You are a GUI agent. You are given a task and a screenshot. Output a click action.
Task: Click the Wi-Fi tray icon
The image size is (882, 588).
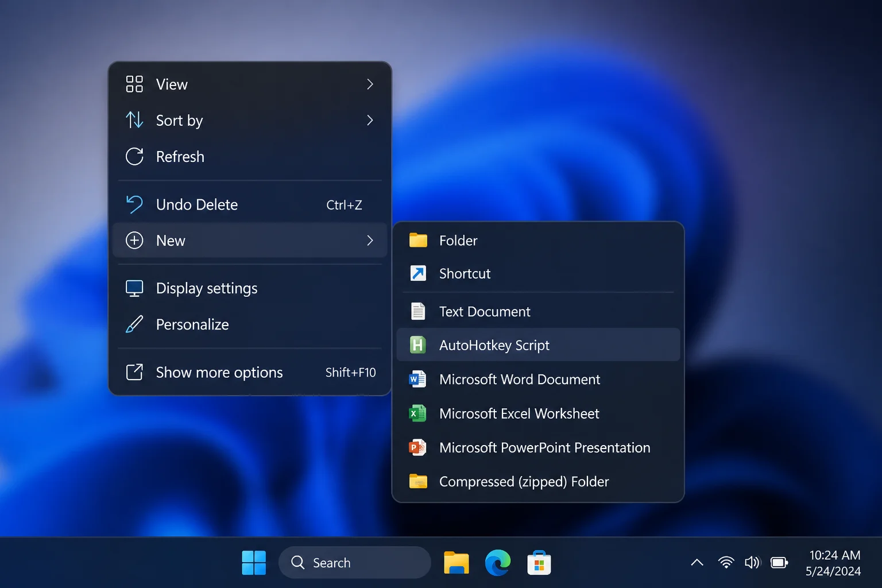point(726,562)
